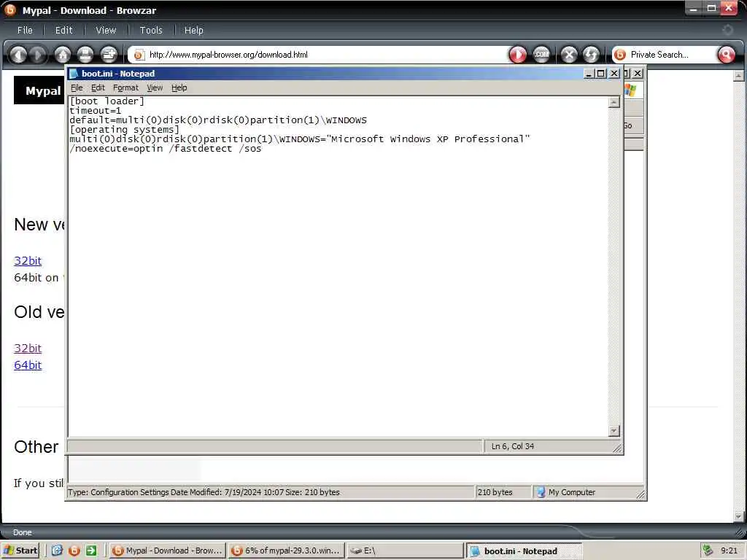Screen dimensions: 747x560
Task: Click the Notepad title bar document icon
Action: 74,74
